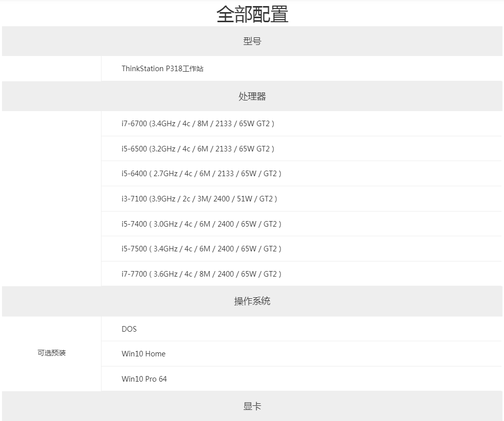Viewport: 504px width, 421px height.
Task: Select the DOS operating system row
Action: 301,329
